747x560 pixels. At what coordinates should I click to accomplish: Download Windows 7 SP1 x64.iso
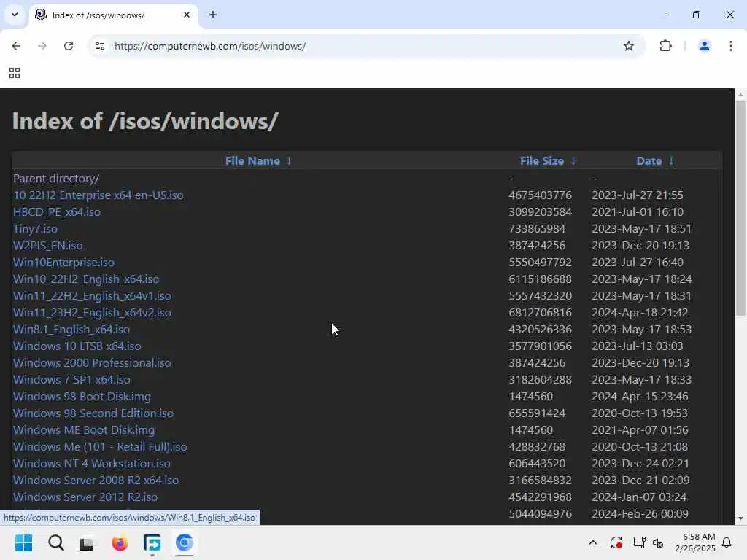[x=71, y=379]
